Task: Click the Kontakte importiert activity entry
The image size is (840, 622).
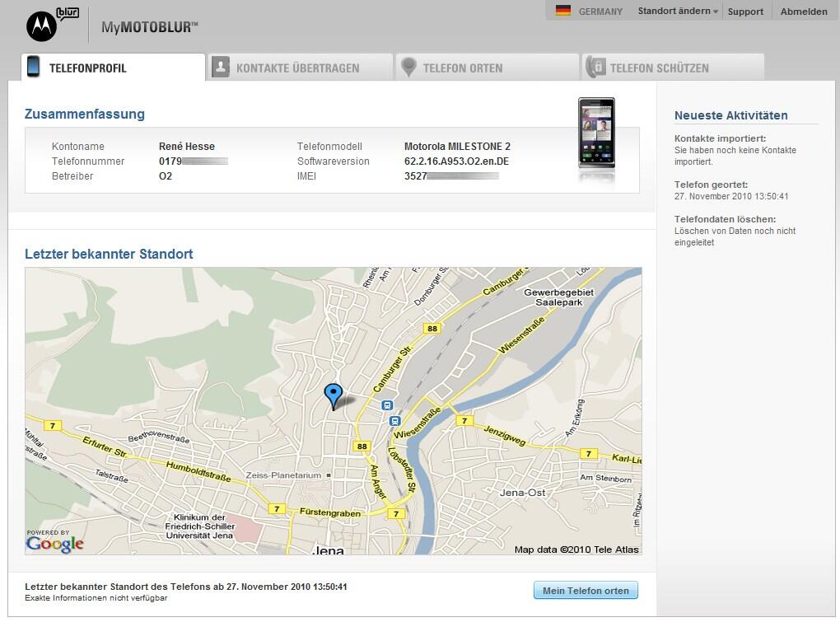Action: pyautogui.click(x=735, y=150)
